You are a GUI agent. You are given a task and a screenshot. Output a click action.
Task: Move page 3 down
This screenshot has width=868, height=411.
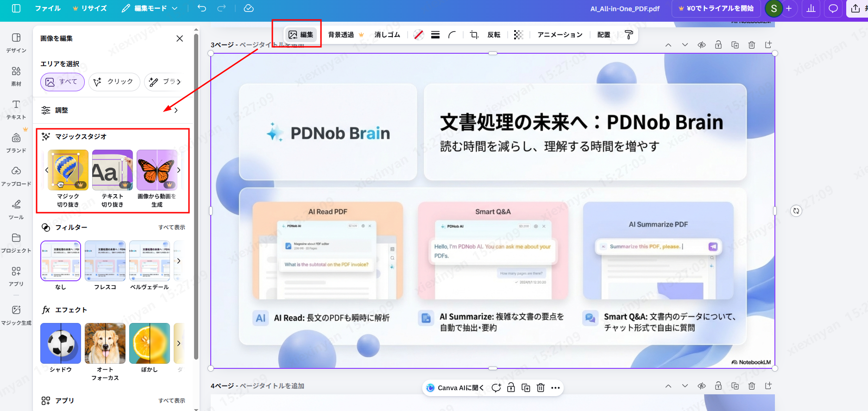(x=685, y=45)
